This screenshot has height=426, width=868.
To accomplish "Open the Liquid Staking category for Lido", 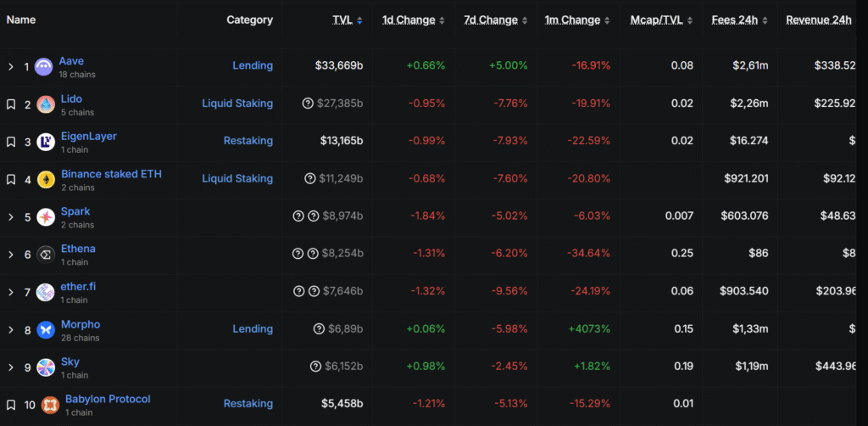I will tap(237, 104).
